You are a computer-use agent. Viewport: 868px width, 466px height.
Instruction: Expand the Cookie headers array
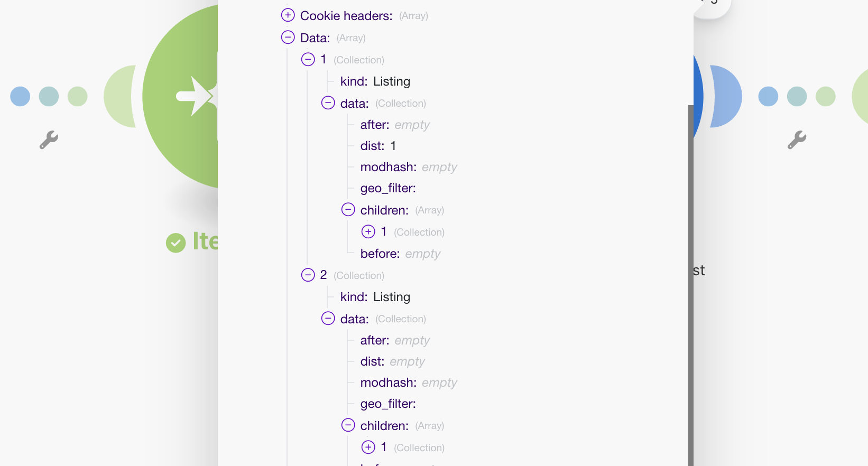click(288, 15)
